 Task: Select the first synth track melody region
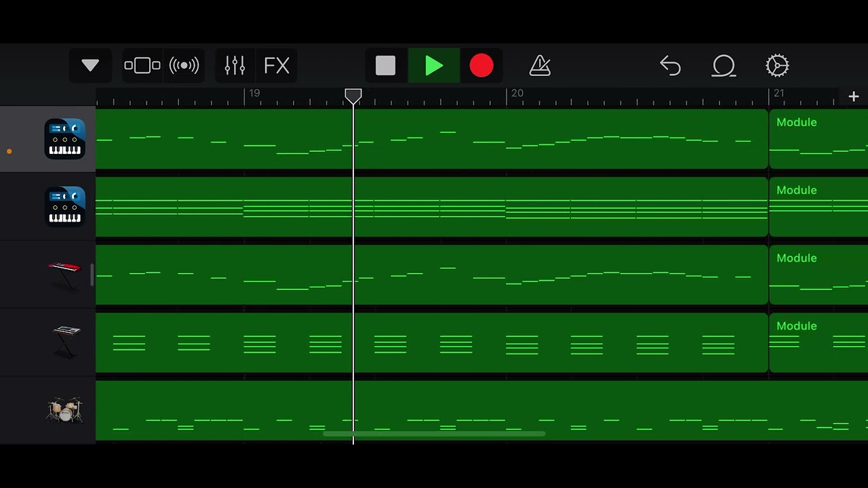(432, 139)
